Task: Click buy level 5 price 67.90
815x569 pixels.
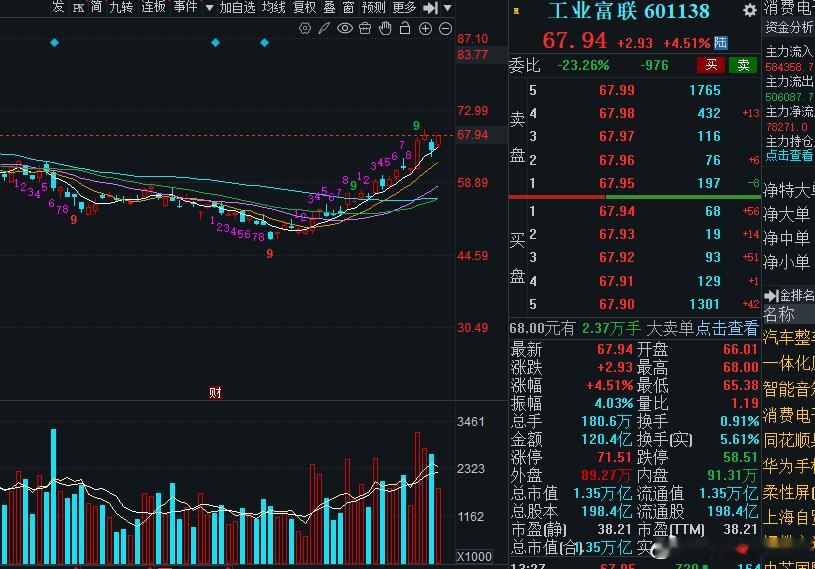Action: coord(616,304)
